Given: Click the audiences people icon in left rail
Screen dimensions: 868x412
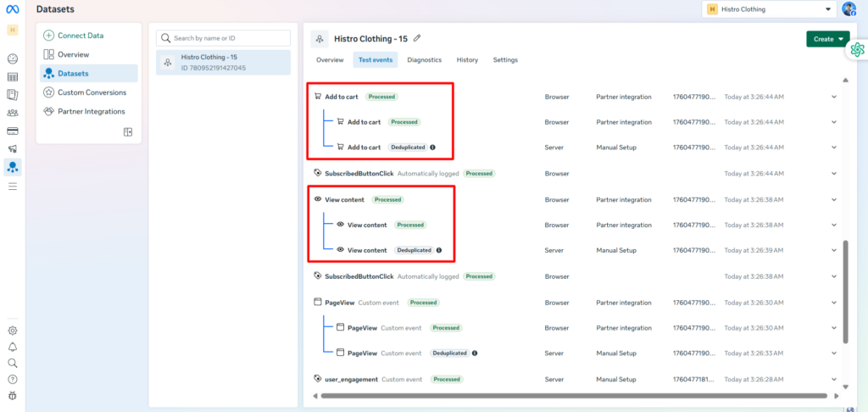Looking at the screenshot, I should (x=13, y=113).
